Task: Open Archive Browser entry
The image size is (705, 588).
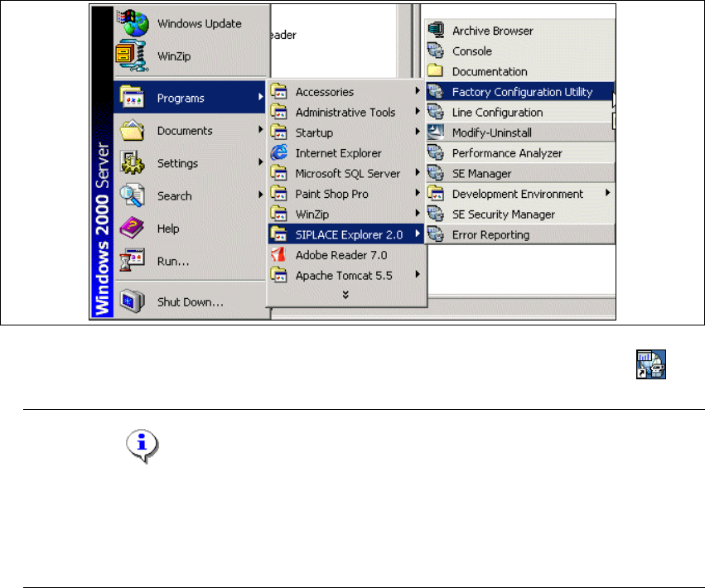Action: [520, 31]
